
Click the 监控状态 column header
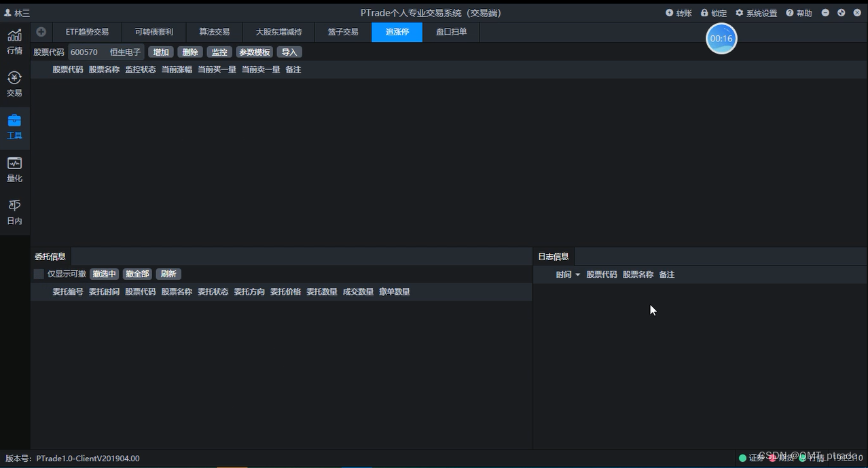click(141, 69)
